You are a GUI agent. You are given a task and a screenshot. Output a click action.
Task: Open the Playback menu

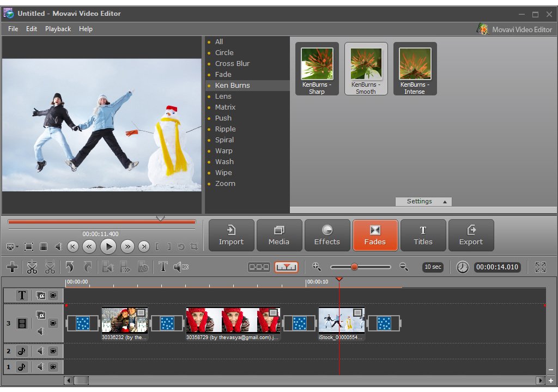[x=58, y=29]
